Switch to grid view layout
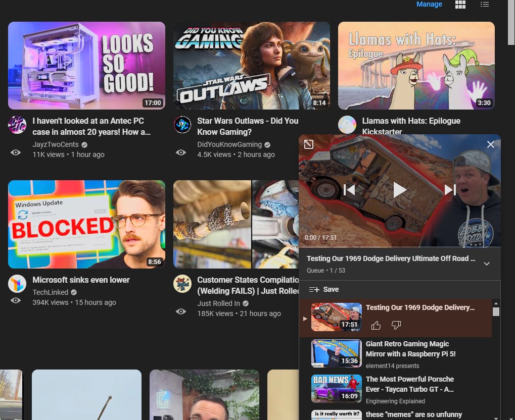Screen dimensions: 515x420 460,4
